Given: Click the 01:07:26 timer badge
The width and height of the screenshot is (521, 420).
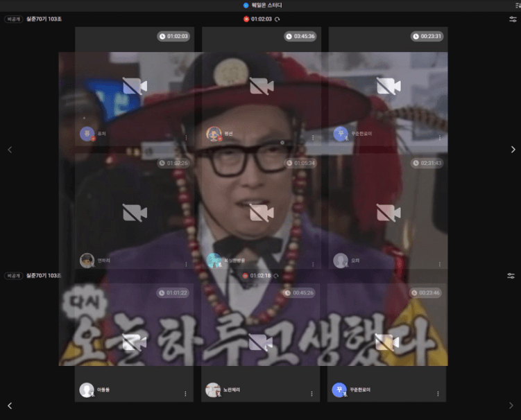Looking at the screenshot, I should 173,163.
